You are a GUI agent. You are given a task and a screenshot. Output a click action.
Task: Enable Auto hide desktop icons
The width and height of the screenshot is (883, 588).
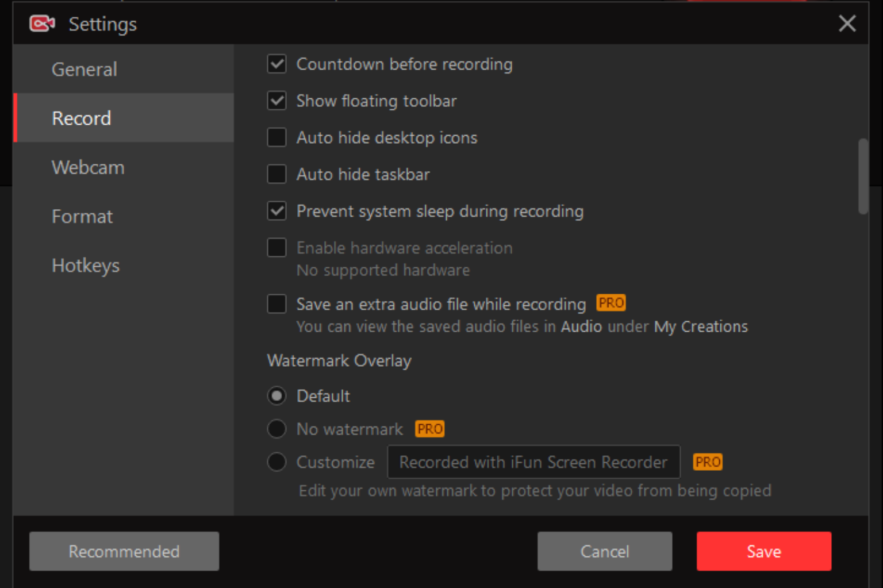pos(277,137)
